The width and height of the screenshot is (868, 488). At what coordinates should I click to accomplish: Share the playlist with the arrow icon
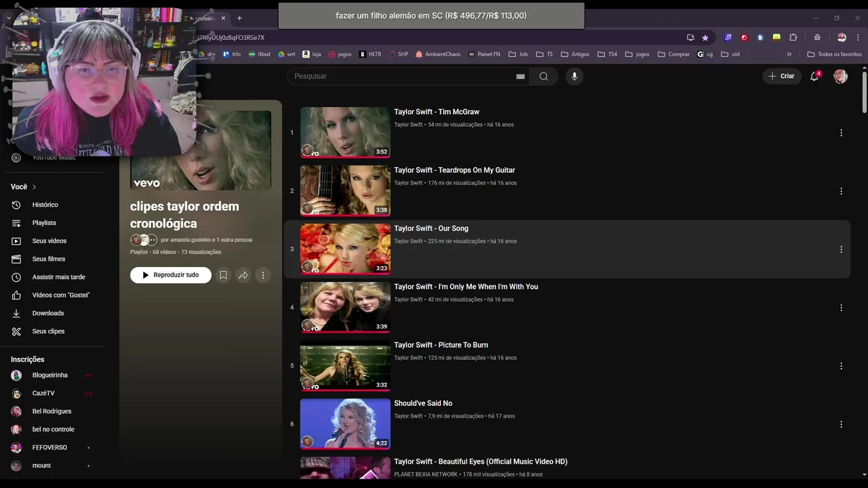pyautogui.click(x=243, y=275)
